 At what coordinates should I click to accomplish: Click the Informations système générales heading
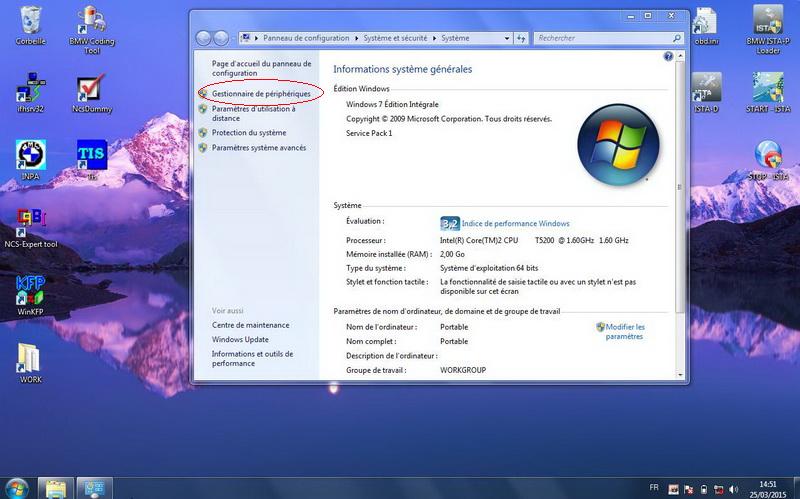[x=403, y=69]
